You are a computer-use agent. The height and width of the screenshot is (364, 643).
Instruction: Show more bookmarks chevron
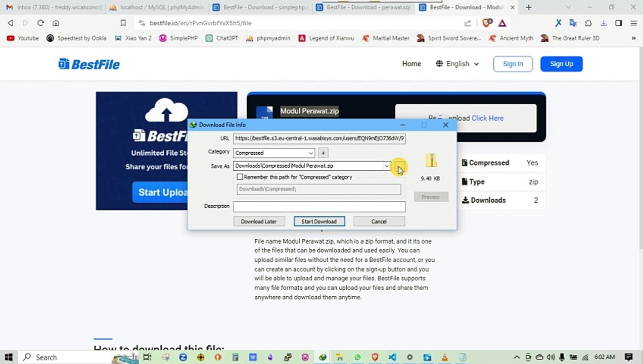point(633,38)
